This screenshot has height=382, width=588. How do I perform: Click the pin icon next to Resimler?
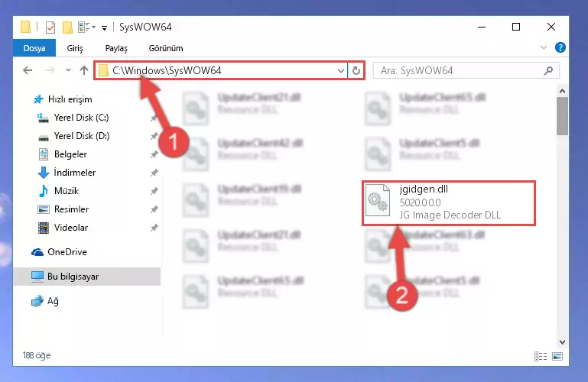pyautogui.click(x=154, y=209)
